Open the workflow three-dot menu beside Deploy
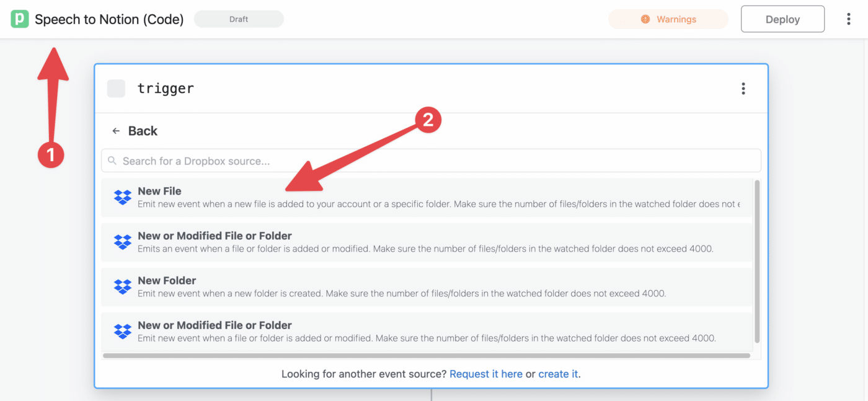Image resolution: width=868 pixels, height=401 pixels. click(849, 19)
